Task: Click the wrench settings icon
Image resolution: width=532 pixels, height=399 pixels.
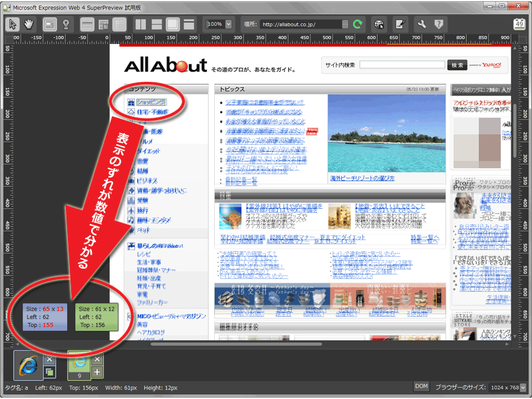Action: (422, 23)
